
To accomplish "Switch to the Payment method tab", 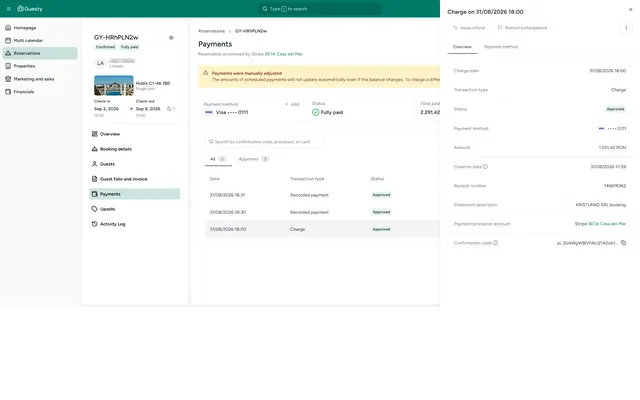I will 501,47.
